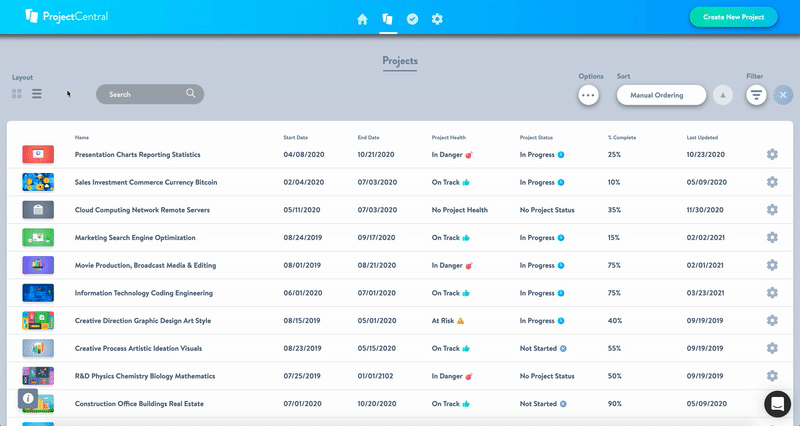Click the magnifier icon in the Search box
Image resolution: width=800 pixels, height=426 pixels.
[191, 93]
